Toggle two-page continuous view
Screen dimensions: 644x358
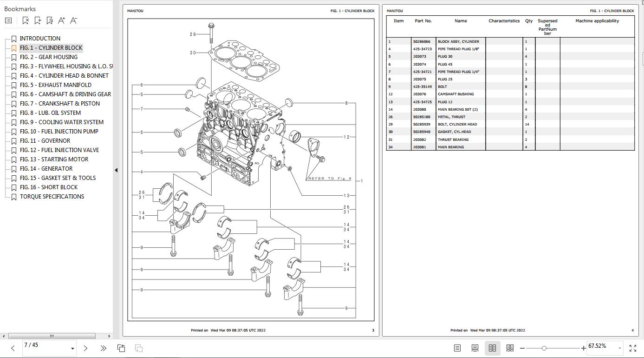[x=510, y=348]
